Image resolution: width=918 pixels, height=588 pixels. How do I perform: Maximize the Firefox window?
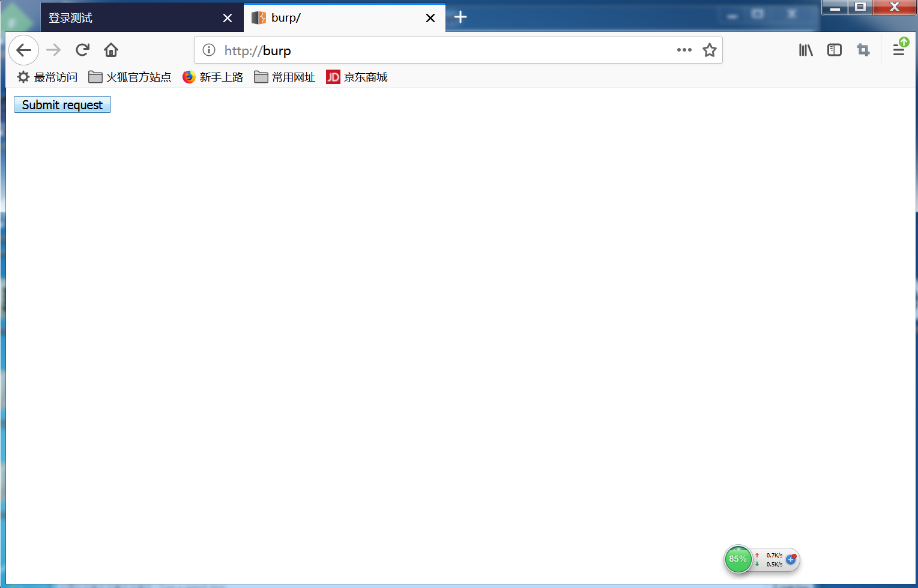pyautogui.click(x=860, y=7)
